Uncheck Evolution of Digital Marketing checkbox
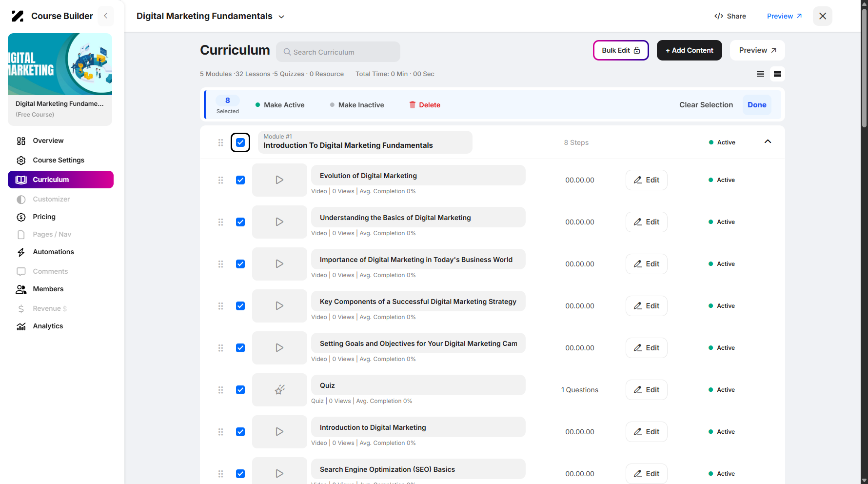Image resolution: width=868 pixels, height=484 pixels. (240, 180)
